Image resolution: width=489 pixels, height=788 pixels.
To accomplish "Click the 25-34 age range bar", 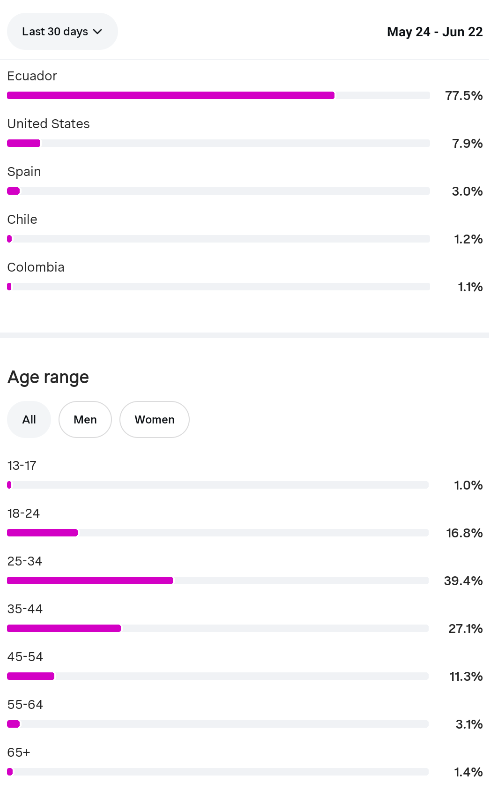I will point(218,580).
